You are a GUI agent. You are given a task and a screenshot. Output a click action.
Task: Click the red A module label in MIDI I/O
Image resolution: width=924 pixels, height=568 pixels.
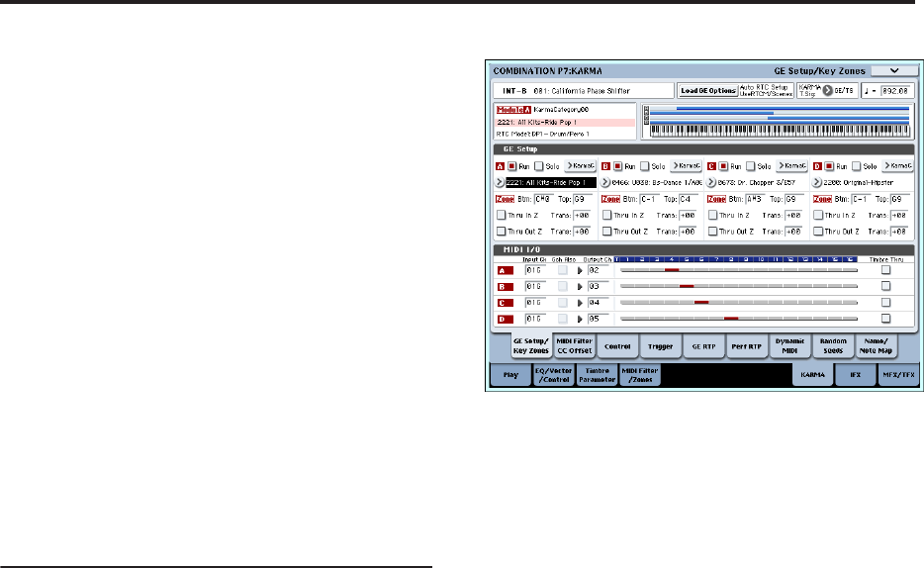point(505,270)
